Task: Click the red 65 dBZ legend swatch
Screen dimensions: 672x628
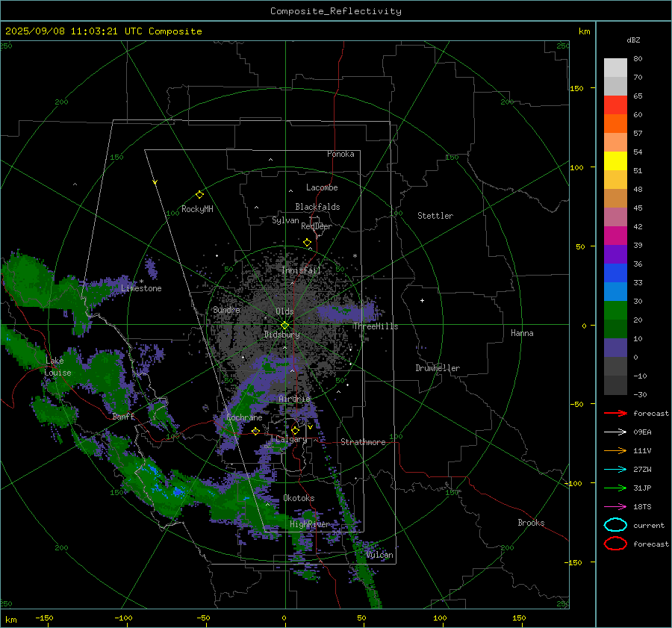Action: tap(615, 105)
